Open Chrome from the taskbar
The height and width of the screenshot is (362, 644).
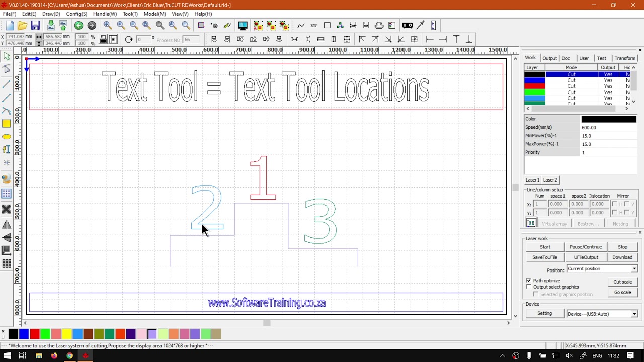coord(69,356)
